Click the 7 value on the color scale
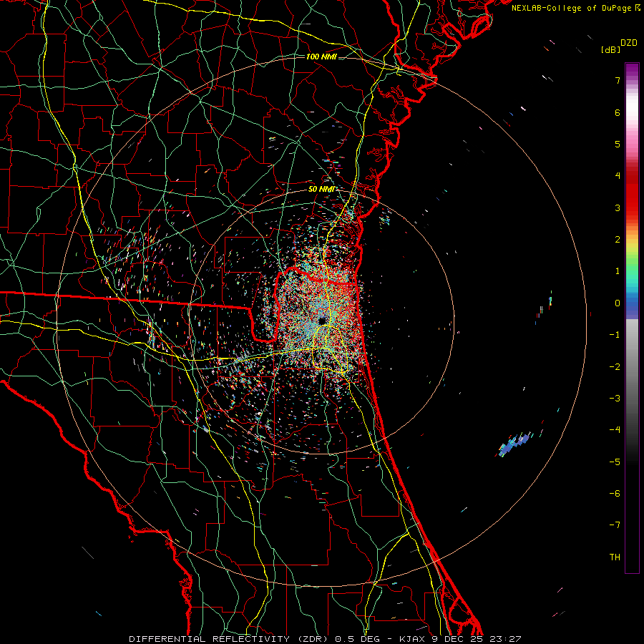Screen dimensions: 644x644 [618, 80]
